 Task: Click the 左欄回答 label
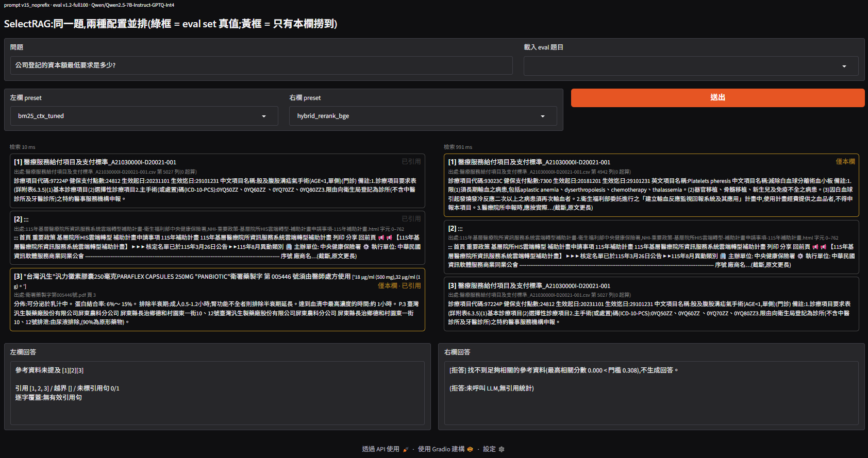23,352
